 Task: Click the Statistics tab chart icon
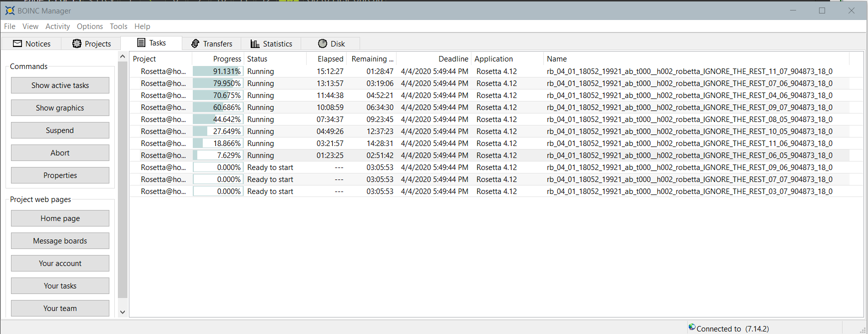255,43
